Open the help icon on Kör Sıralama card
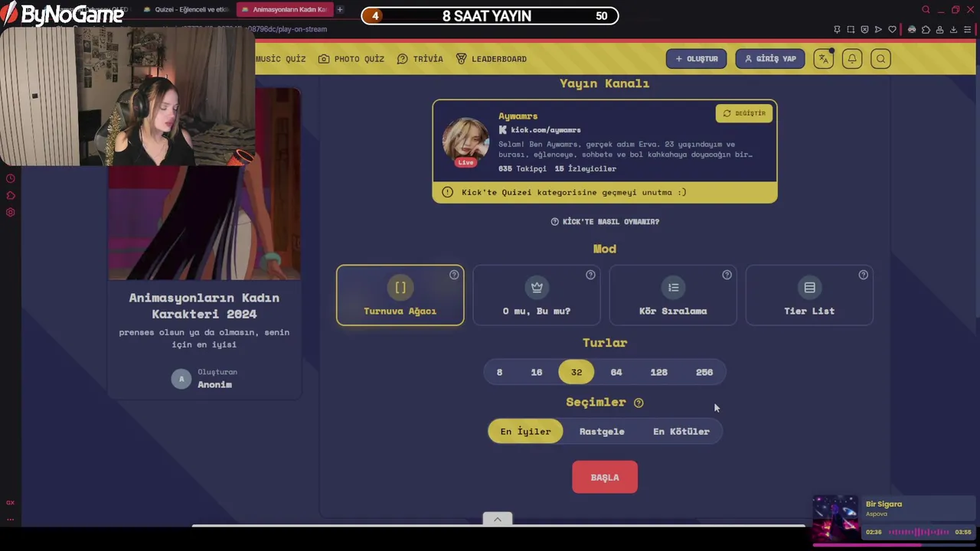This screenshot has height=551, width=980. (727, 275)
